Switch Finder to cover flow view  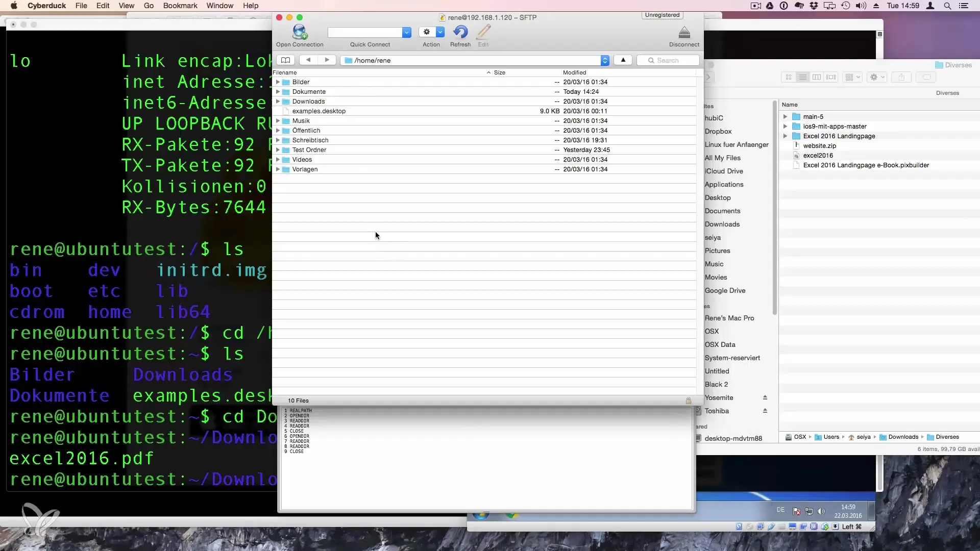click(831, 77)
